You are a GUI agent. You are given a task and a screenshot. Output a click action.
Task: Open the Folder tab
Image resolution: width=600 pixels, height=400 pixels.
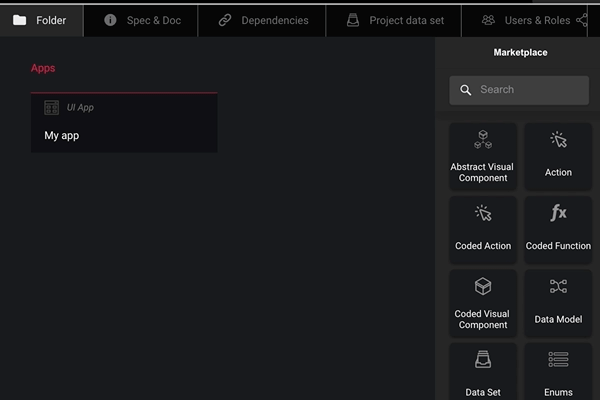(40, 20)
